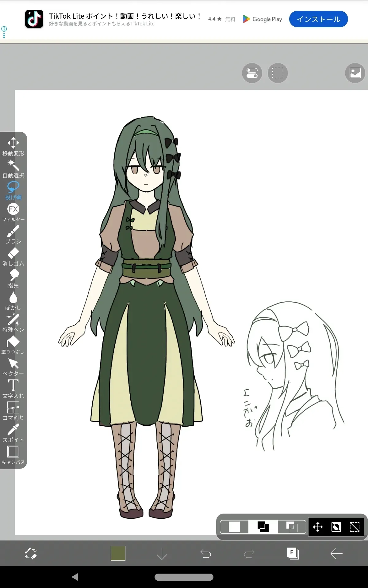Tap the TikTok Lite ad headline
Image resolution: width=368 pixels, height=588 pixels.
(x=125, y=16)
